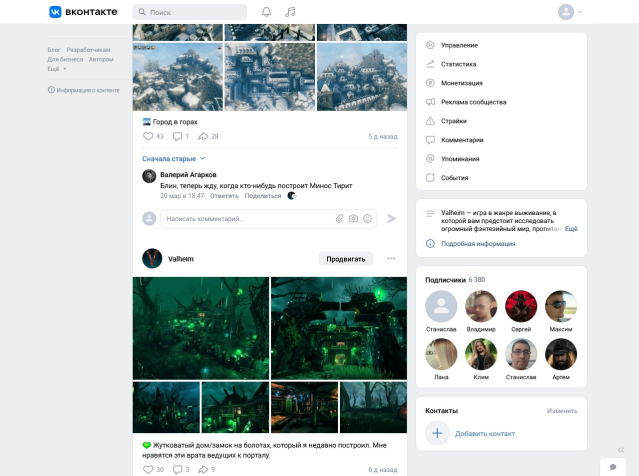Viewport: 639px width, 476px height.
Task: Open the three-dots menu on Valheim post
Action: (x=391, y=258)
